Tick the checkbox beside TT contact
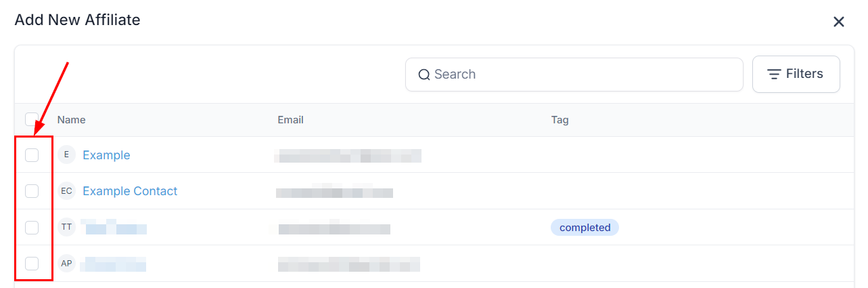 point(32,227)
